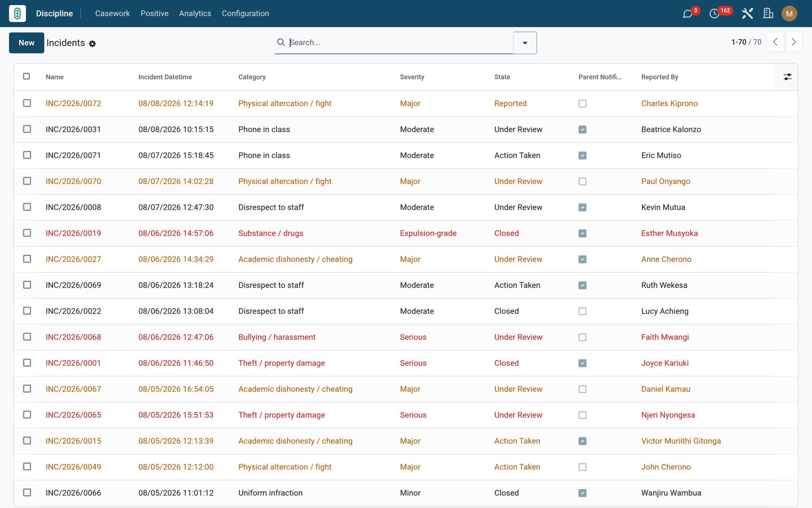Click the Incidents gear actions icon
This screenshot has height=508, width=812.
(92, 44)
